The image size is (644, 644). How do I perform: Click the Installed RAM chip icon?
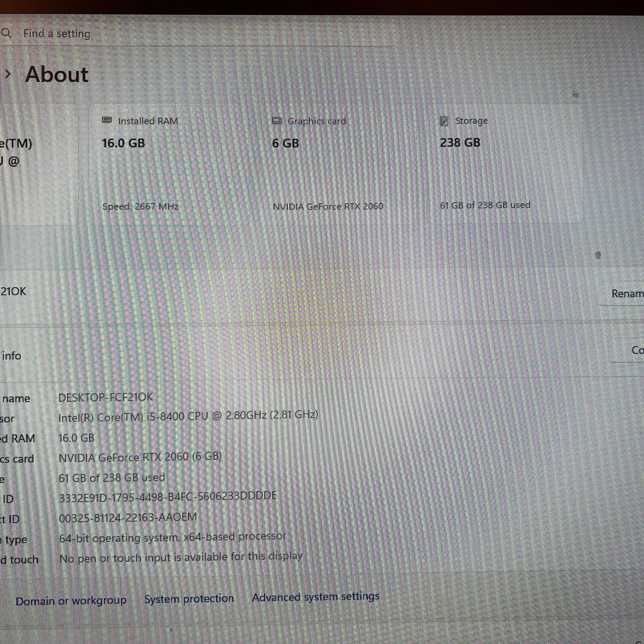pyautogui.click(x=107, y=120)
